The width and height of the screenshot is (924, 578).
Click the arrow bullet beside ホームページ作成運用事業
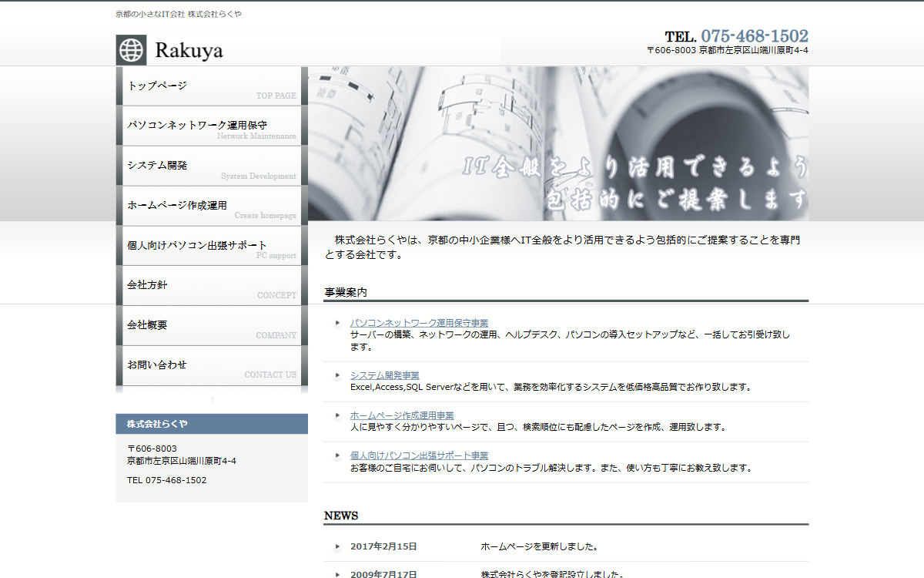(x=337, y=415)
